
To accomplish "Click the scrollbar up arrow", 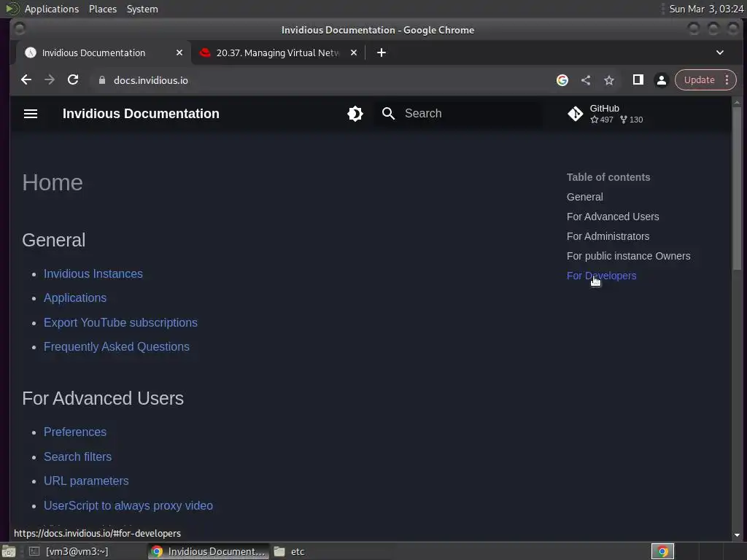I will click(737, 102).
